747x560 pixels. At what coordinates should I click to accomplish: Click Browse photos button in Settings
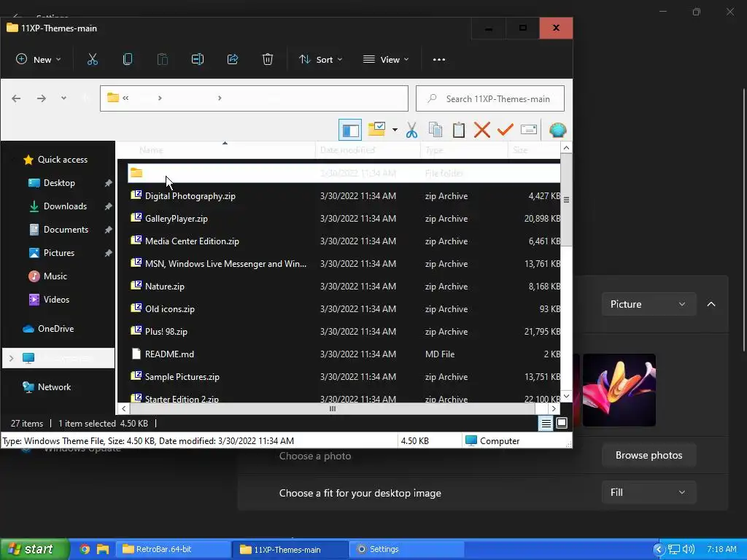pos(649,455)
